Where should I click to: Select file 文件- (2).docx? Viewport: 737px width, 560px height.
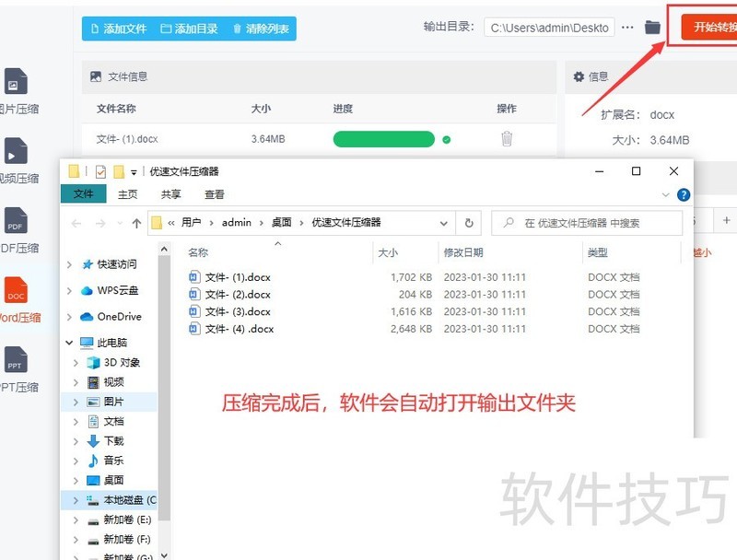coord(238,295)
